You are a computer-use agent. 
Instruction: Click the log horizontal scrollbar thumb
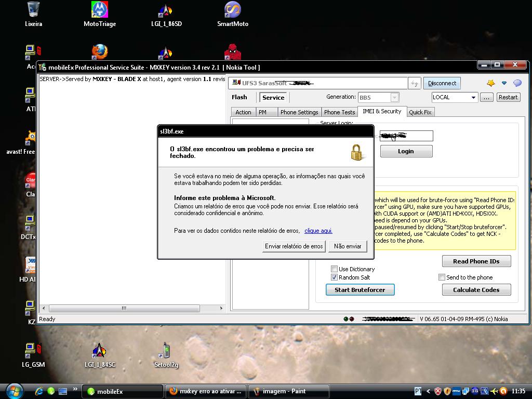124,308
